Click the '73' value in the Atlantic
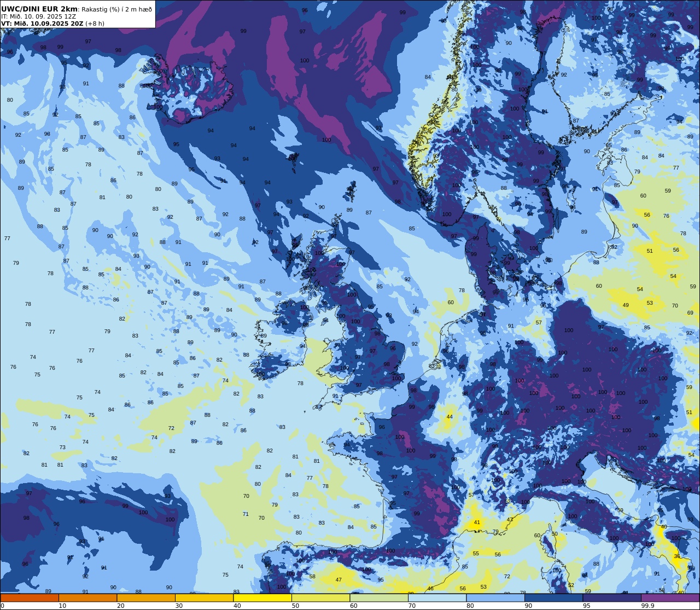Image resolution: width=700 pixels, height=610 pixels. [62, 448]
